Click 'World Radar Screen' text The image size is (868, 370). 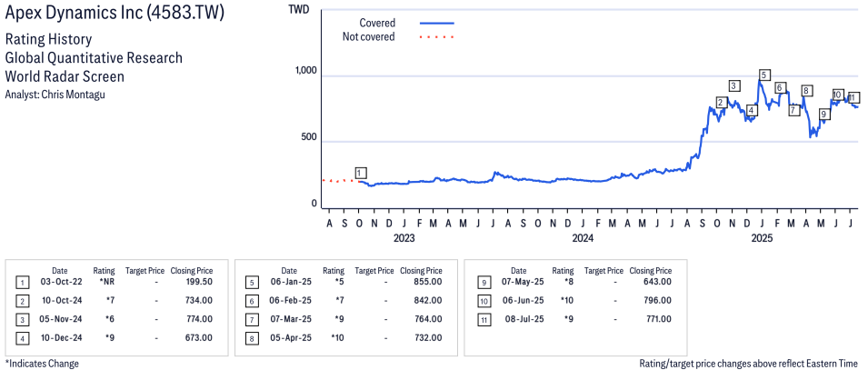pyautogui.click(x=65, y=76)
